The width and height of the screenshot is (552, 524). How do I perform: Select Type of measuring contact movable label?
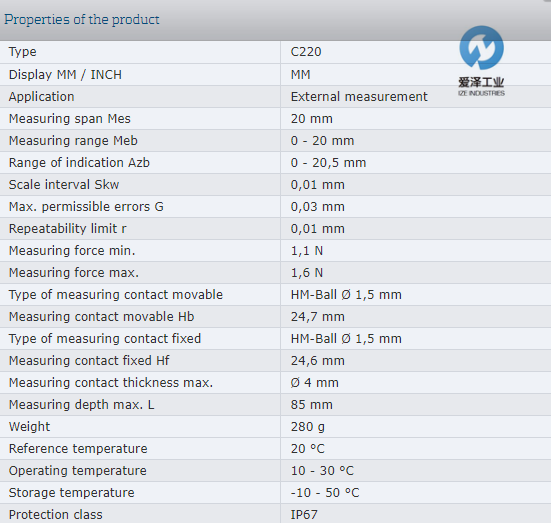116,295
